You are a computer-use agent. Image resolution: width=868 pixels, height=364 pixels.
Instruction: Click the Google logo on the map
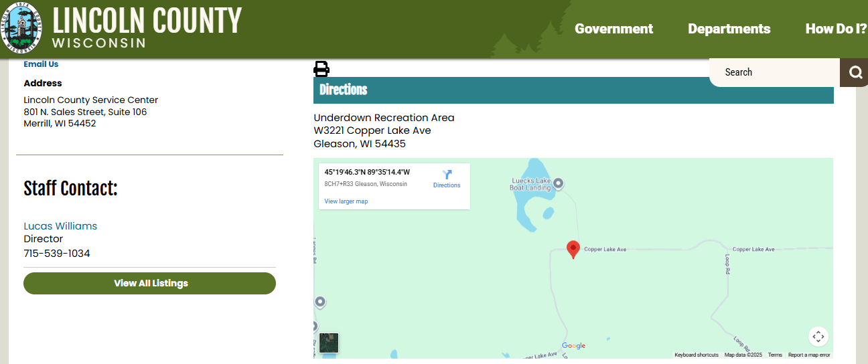(573, 346)
